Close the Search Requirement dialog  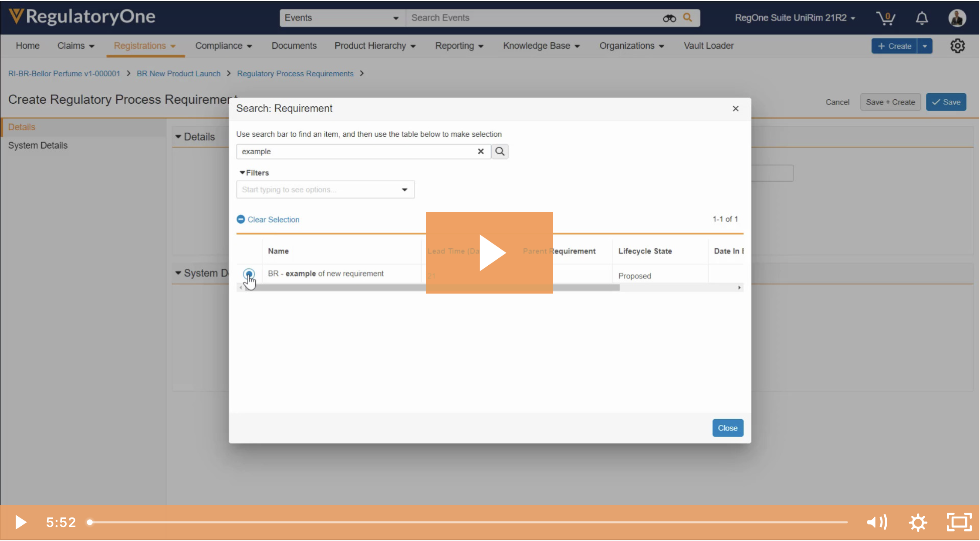point(735,108)
